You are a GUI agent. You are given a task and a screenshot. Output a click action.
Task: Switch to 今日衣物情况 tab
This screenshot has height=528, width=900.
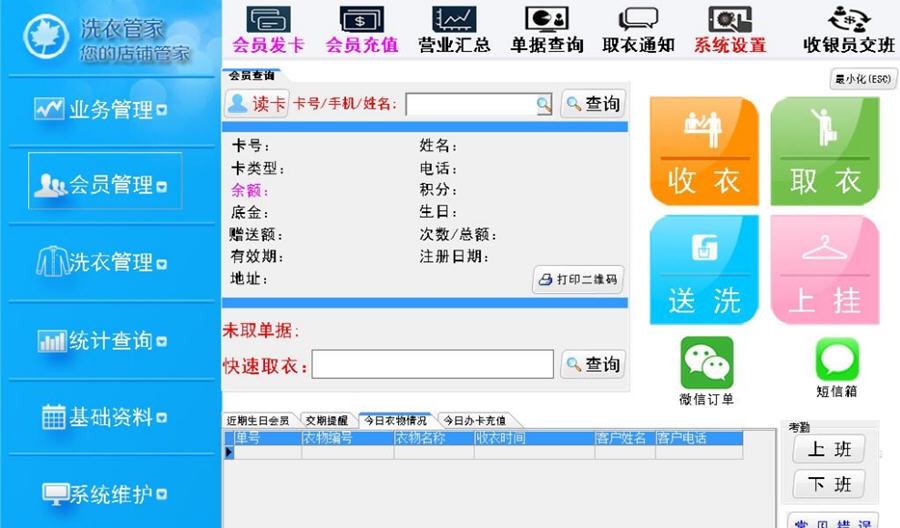point(395,421)
